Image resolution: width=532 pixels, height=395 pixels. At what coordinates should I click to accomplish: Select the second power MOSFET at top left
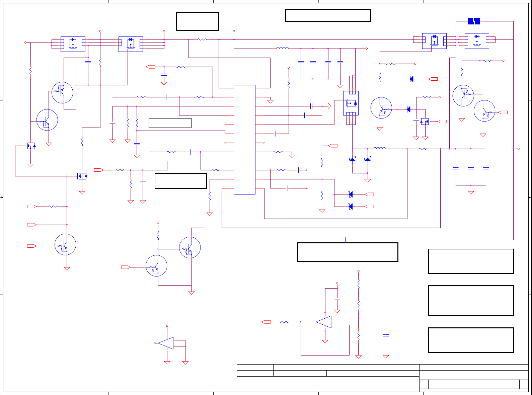point(131,44)
